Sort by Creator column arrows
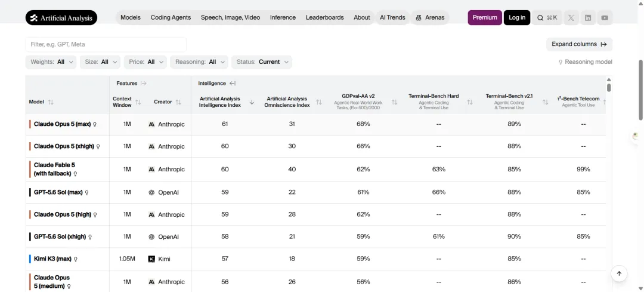644x292 pixels. pos(178,102)
